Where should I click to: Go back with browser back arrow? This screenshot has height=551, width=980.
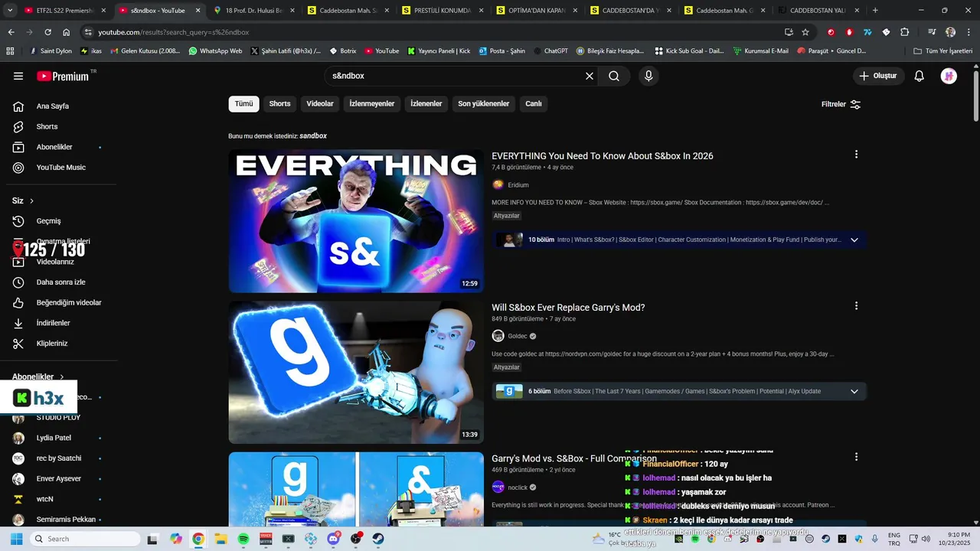click(x=11, y=32)
